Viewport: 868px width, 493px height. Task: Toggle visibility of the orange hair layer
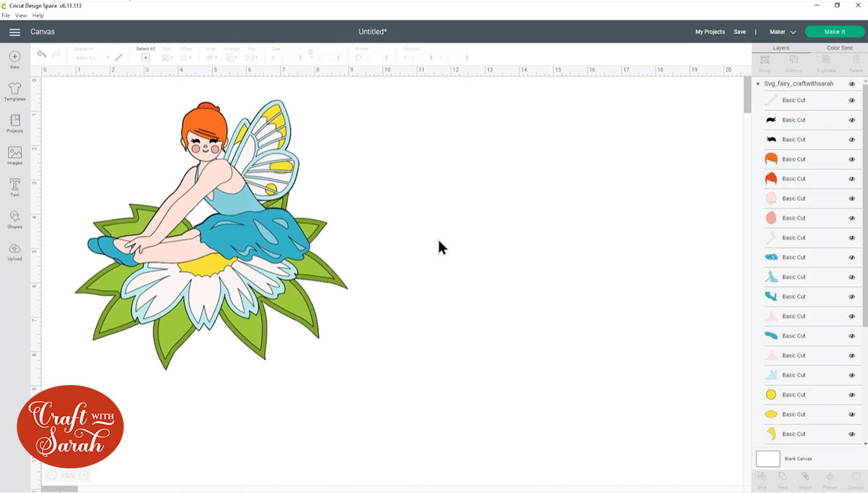coord(851,159)
